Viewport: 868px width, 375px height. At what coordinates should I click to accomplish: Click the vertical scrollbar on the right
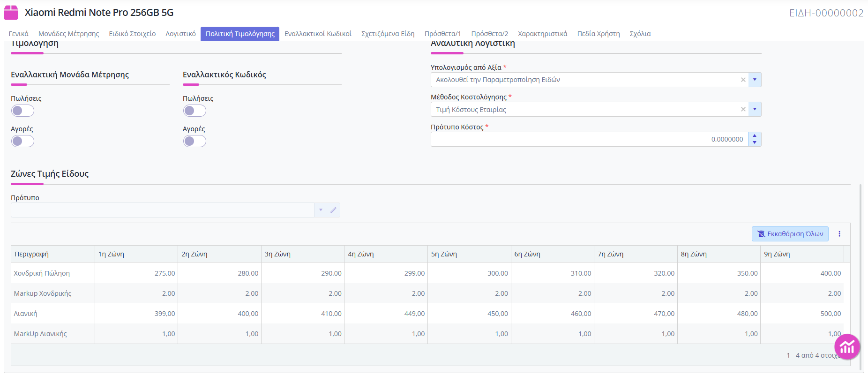tap(861, 277)
